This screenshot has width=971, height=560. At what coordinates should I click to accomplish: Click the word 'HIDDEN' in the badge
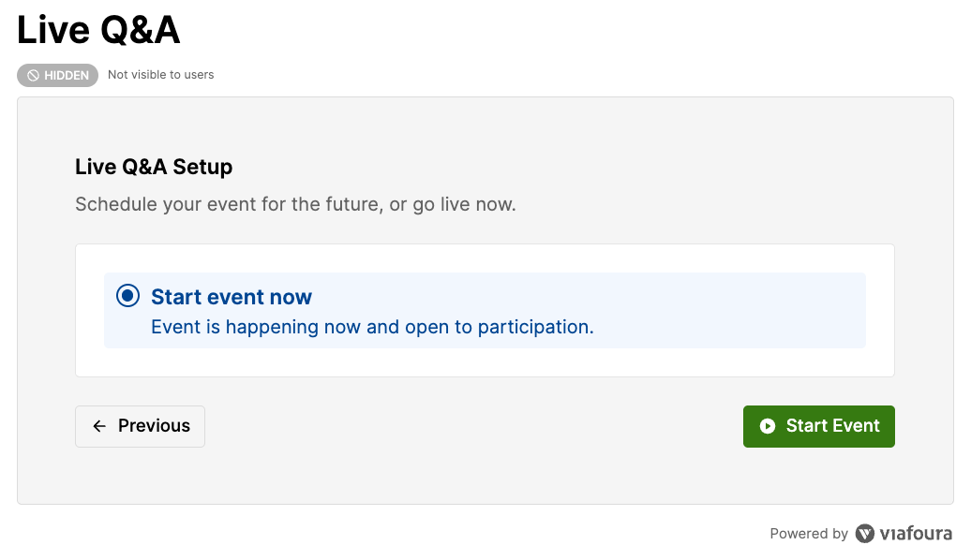(67, 76)
